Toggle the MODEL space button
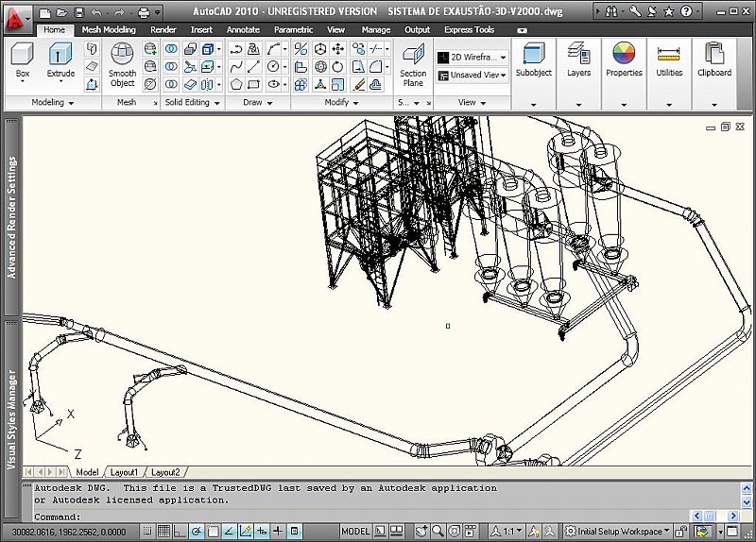 click(355, 532)
